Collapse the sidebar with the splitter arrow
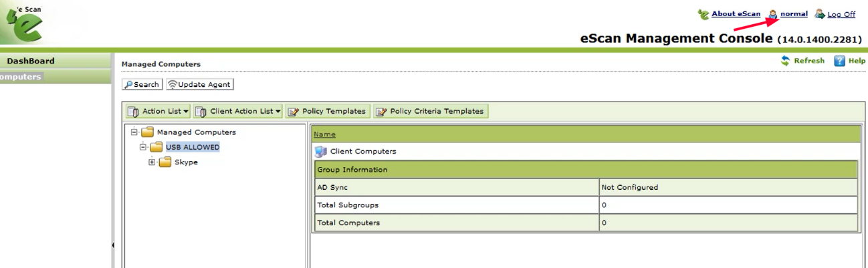This screenshot has width=868, height=268. pos(113,245)
